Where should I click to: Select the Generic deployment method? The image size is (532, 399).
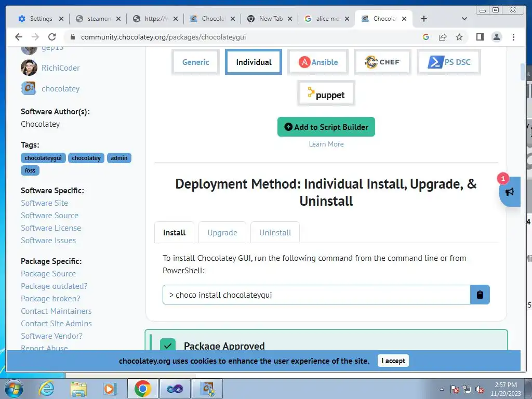point(195,62)
